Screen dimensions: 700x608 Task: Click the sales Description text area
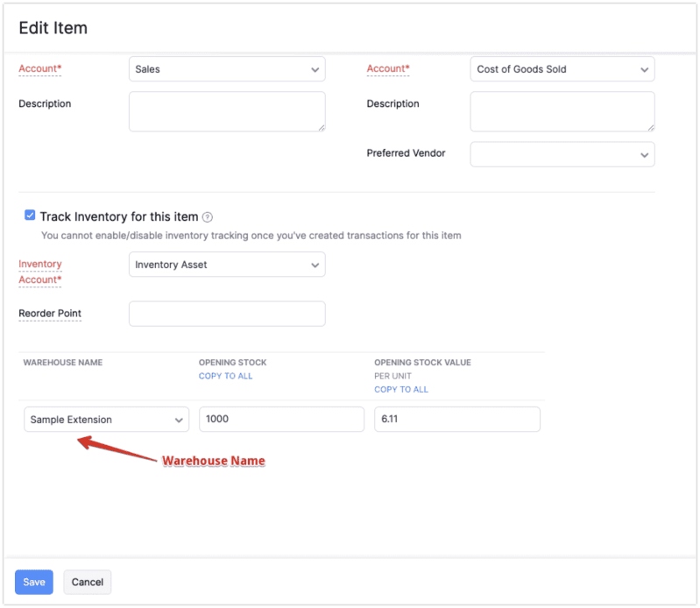click(226, 111)
